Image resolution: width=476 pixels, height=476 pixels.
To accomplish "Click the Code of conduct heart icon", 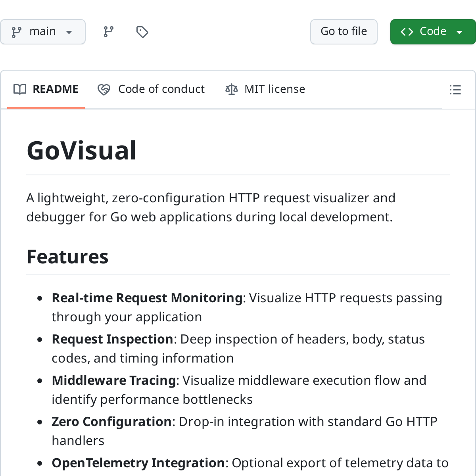I will coord(104,90).
